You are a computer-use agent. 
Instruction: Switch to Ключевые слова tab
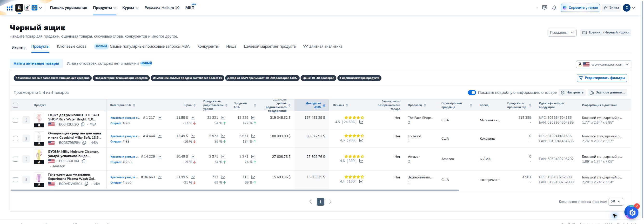pos(72,46)
